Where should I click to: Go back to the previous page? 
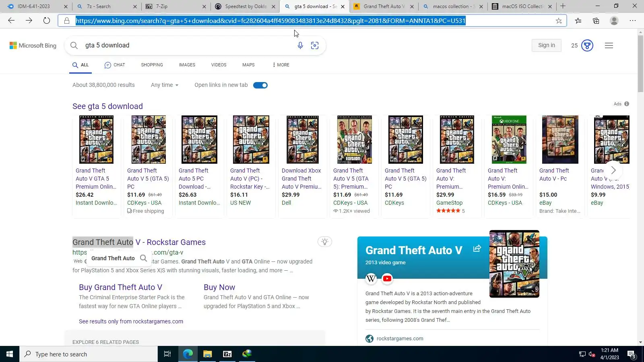click(11, 21)
